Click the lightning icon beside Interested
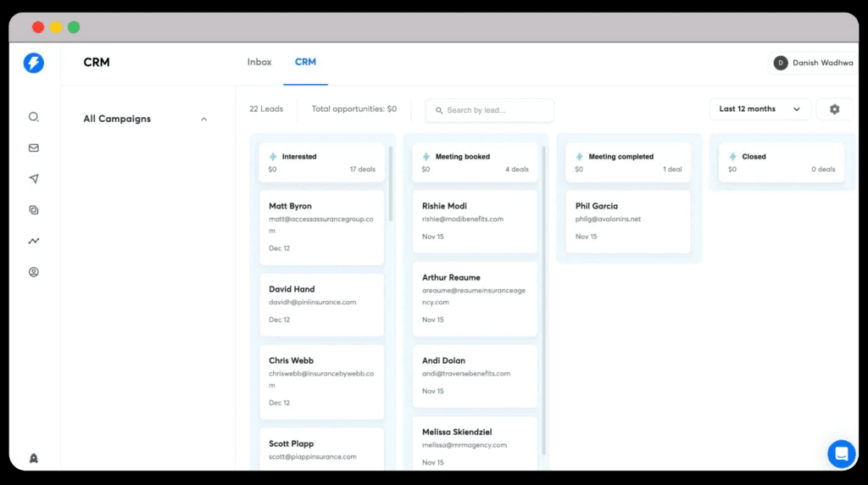The image size is (868, 485). click(273, 157)
